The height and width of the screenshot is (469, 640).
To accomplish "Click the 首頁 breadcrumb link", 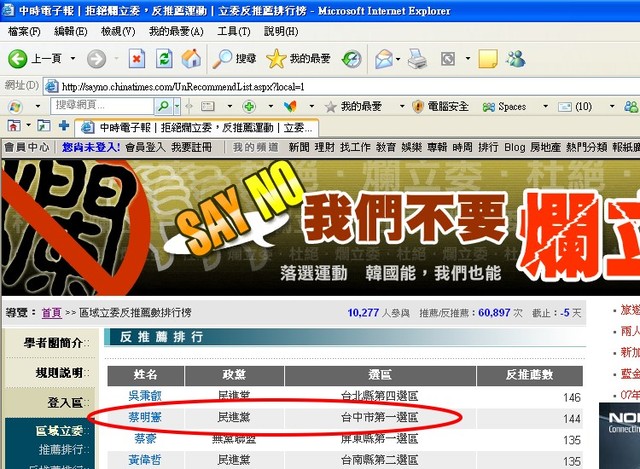I will (51, 313).
